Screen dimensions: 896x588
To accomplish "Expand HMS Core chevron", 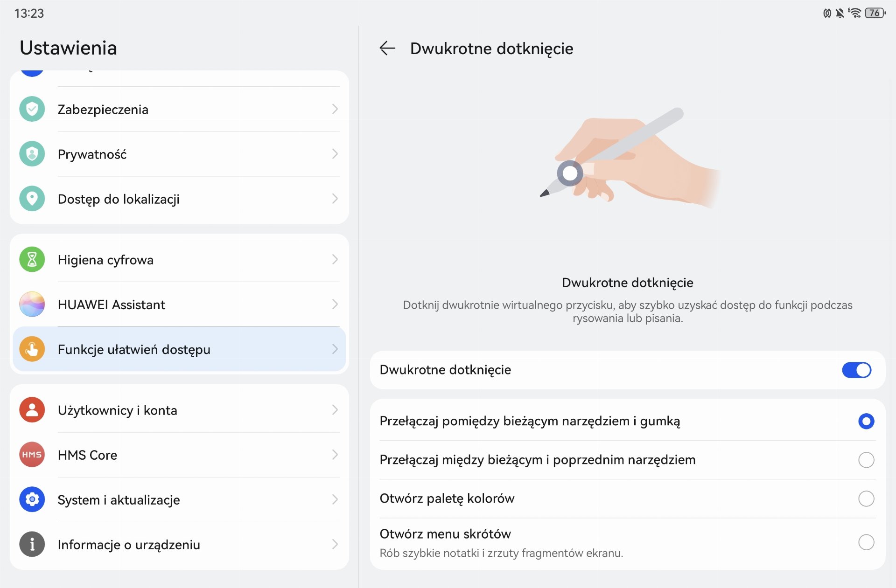I will pyautogui.click(x=335, y=455).
